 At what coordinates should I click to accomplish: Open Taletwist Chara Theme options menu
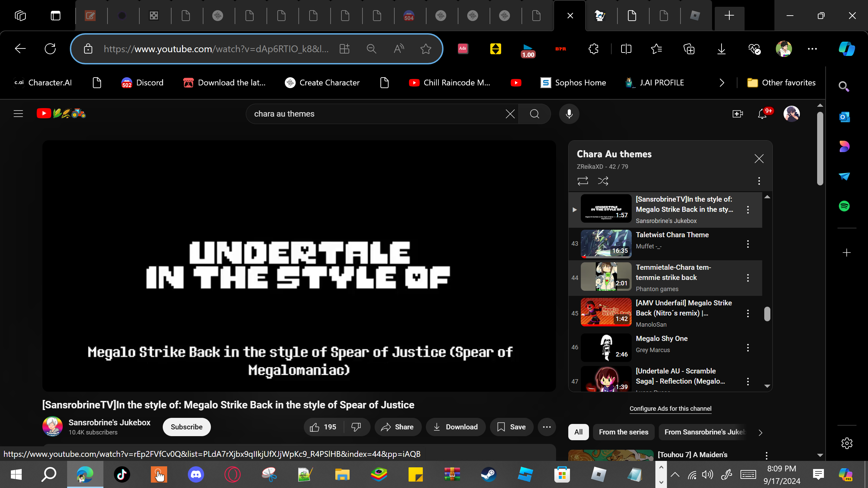[748, 244]
